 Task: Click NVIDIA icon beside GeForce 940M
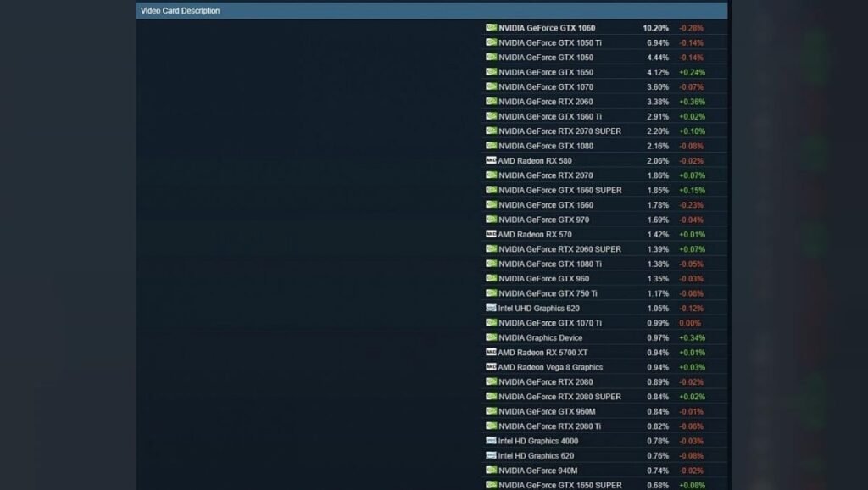(491, 470)
